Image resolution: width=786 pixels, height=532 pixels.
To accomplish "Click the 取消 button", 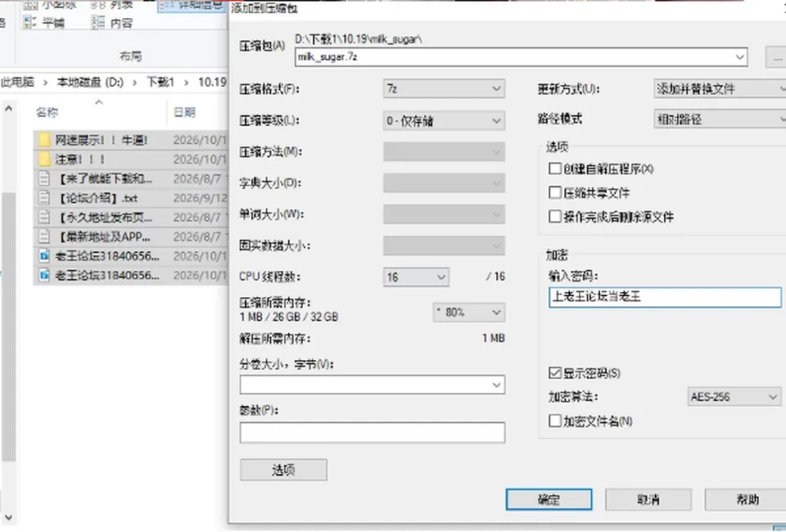I will point(648,499).
